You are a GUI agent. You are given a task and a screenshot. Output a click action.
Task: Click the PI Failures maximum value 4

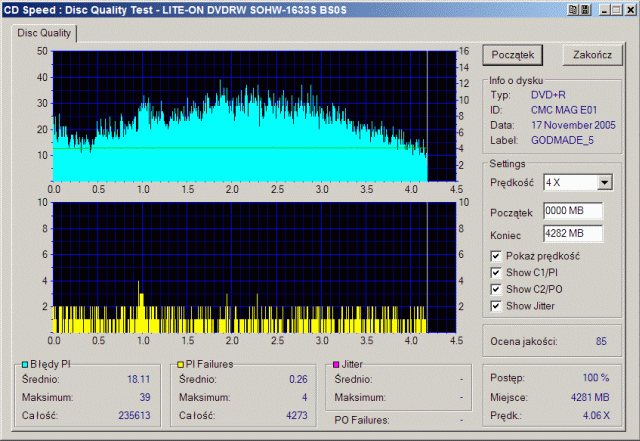(304, 397)
